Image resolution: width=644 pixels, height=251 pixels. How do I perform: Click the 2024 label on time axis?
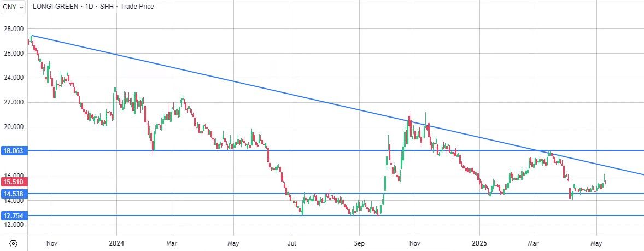click(116, 242)
